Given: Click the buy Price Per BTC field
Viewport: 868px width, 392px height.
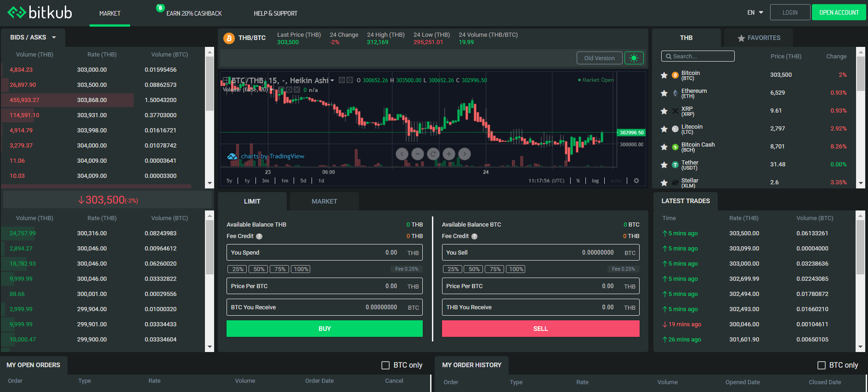Looking at the screenshot, I should point(324,286).
